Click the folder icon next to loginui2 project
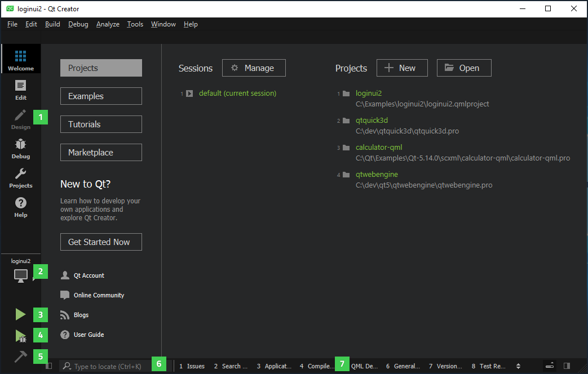The width and height of the screenshot is (588, 374). click(x=346, y=93)
